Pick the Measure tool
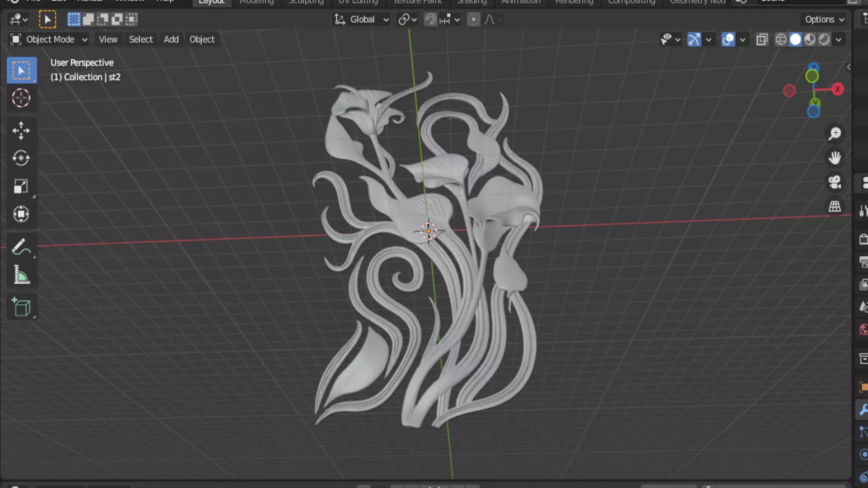Viewport: 868px width, 488px height. coord(21,275)
